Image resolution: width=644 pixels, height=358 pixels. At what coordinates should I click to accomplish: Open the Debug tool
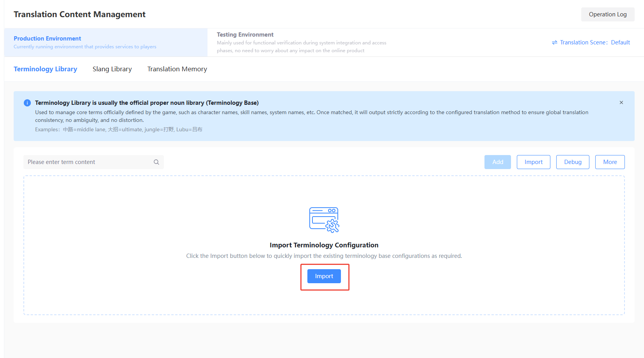point(573,162)
